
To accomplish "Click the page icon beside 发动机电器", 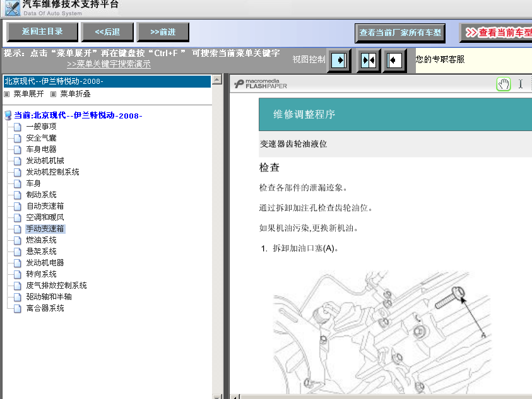I will (x=17, y=263).
